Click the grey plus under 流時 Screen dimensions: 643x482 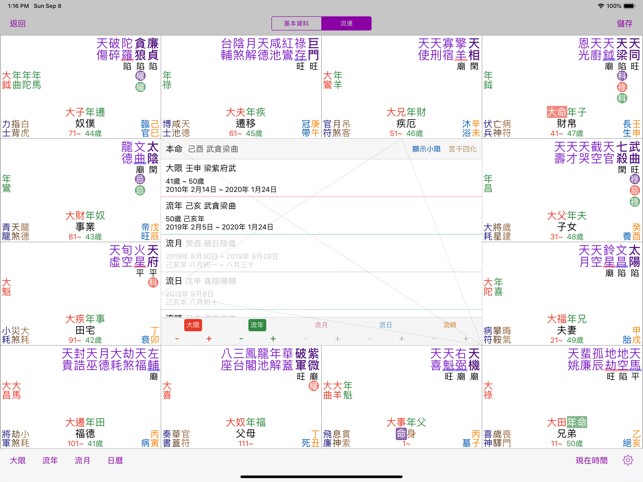[x=466, y=338]
